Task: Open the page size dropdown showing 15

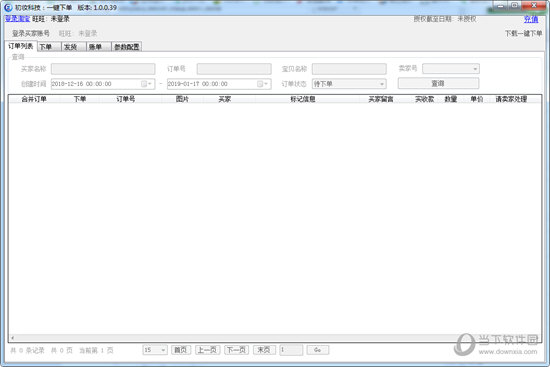Action: (x=163, y=350)
